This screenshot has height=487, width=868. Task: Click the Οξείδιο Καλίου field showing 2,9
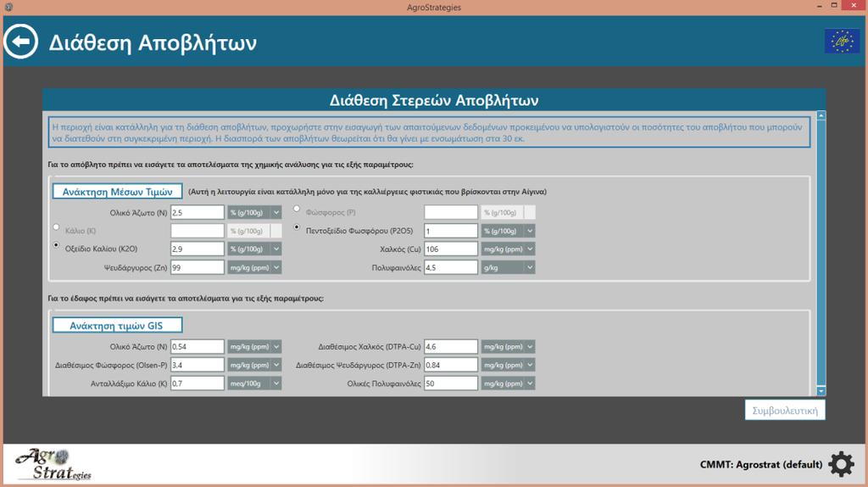tap(197, 249)
